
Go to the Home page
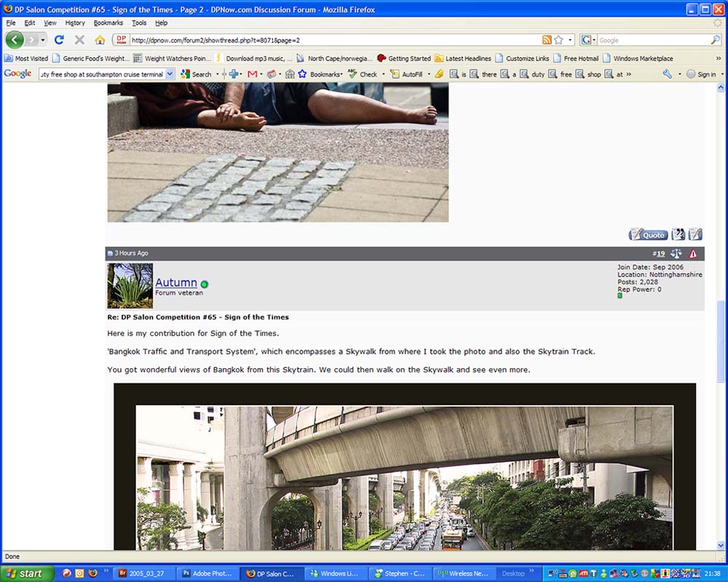[x=100, y=40]
